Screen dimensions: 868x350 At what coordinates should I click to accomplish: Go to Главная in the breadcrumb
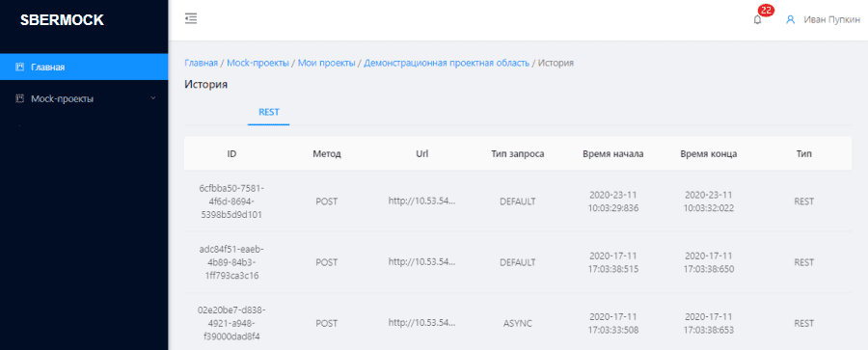coord(201,63)
